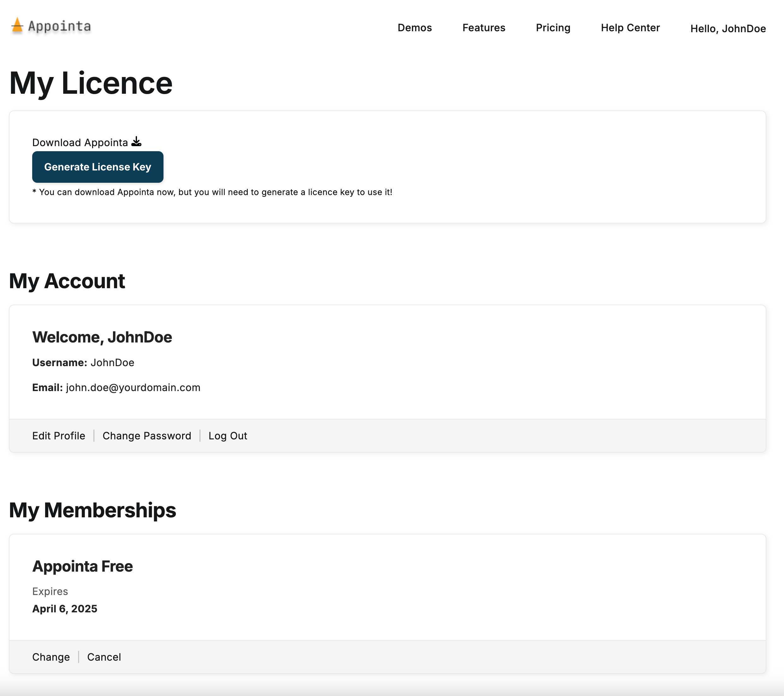784x696 pixels.
Task: Go to the Features page
Action: pyautogui.click(x=483, y=28)
